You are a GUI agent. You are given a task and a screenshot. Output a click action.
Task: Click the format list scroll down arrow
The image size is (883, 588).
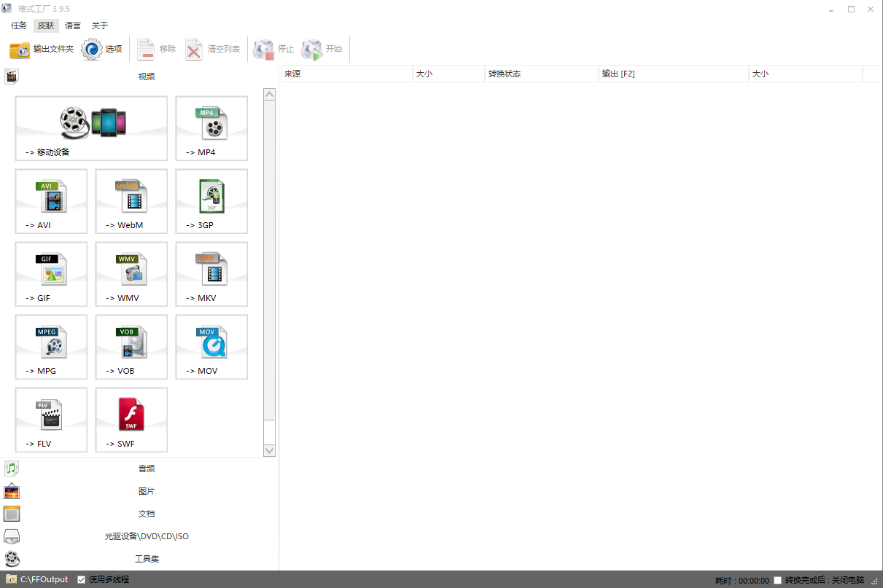[269, 450]
